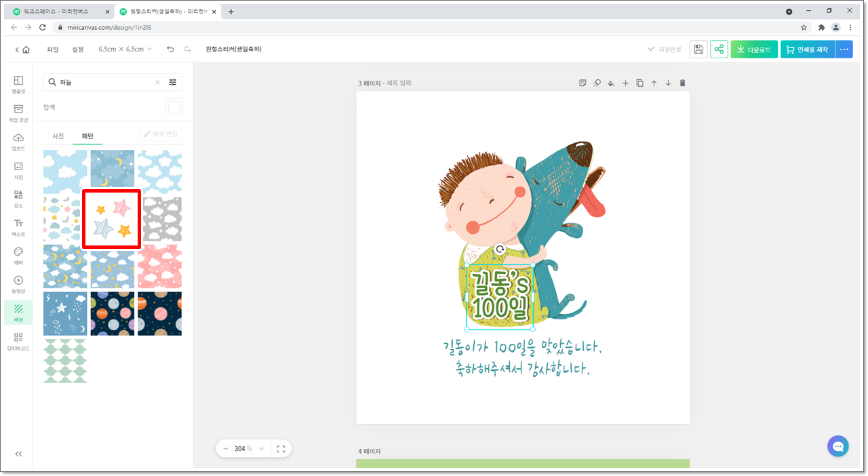
Task: Switch to the 패턴 tab
Action: pos(87,136)
